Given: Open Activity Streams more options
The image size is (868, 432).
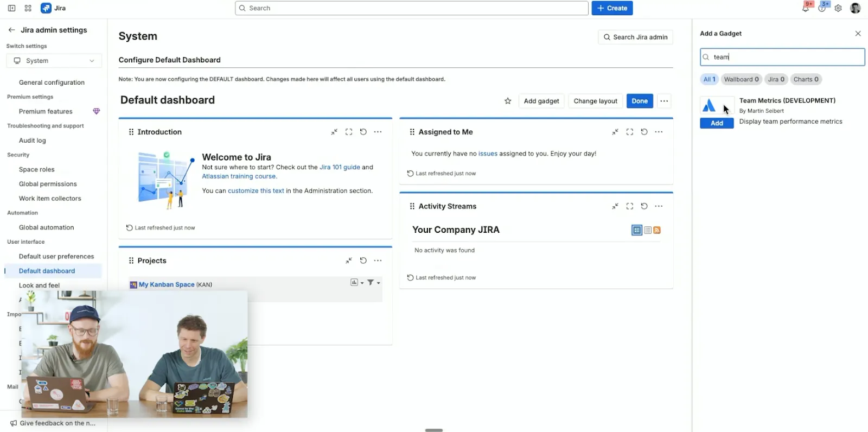Looking at the screenshot, I should coord(659,206).
